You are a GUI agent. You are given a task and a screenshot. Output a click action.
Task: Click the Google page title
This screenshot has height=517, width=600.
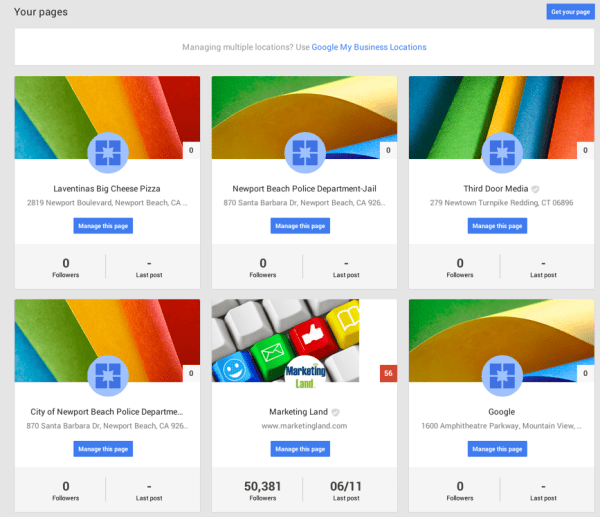coord(501,412)
